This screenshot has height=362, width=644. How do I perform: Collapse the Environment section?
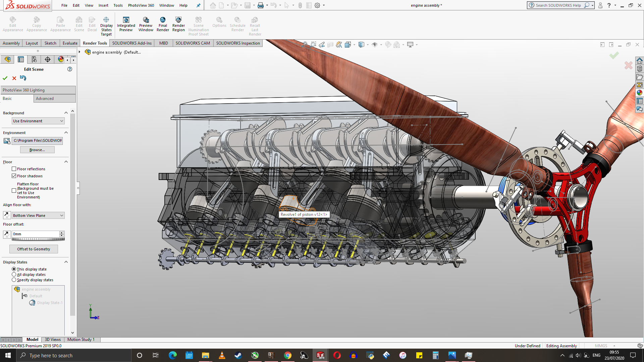[66, 133]
